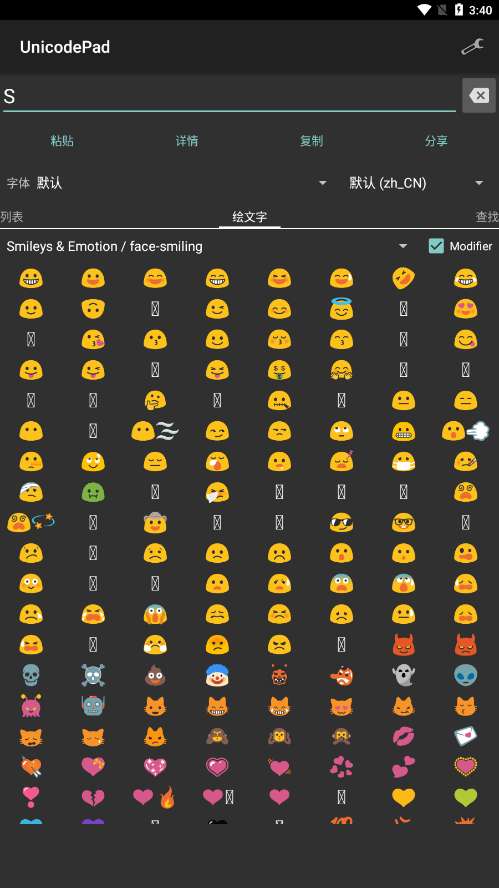This screenshot has height=888, width=499.
Task: Choose the dizzy face with stars emoji
Action: 31,523
